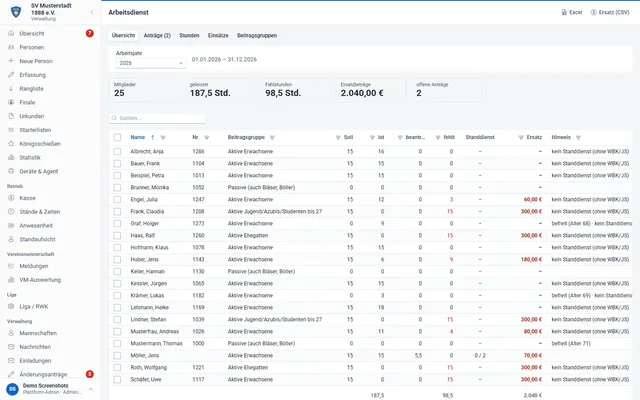
Task: Open Königsschießen star icon
Action: click(11, 144)
